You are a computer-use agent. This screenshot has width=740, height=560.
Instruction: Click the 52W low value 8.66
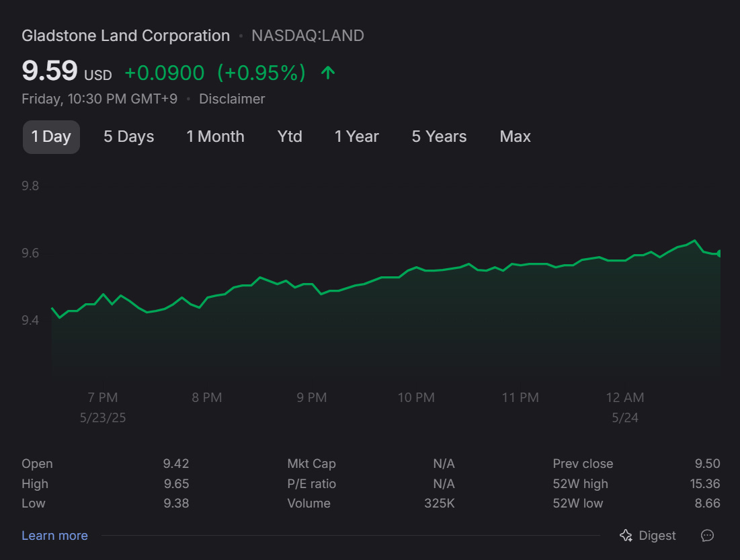click(x=708, y=504)
